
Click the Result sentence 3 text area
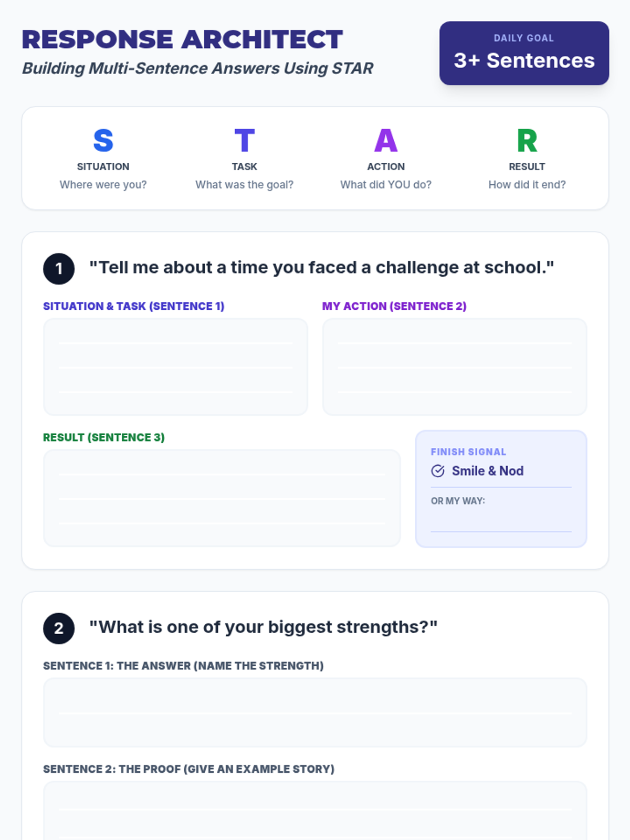(x=222, y=498)
